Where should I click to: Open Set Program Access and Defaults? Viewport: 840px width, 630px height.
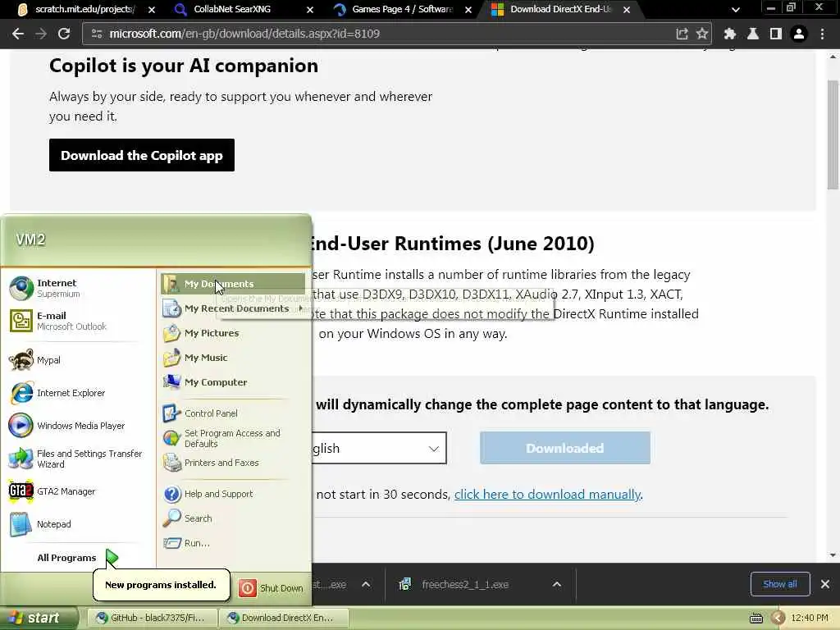point(234,438)
